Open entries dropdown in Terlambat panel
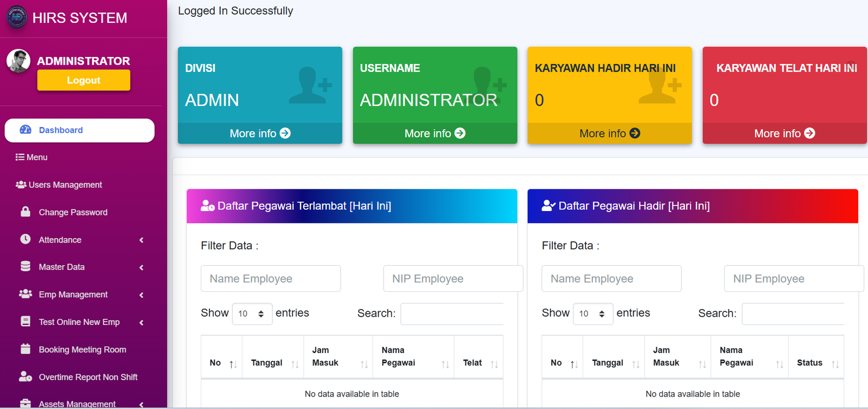The width and height of the screenshot is (868, 409). 252,314
